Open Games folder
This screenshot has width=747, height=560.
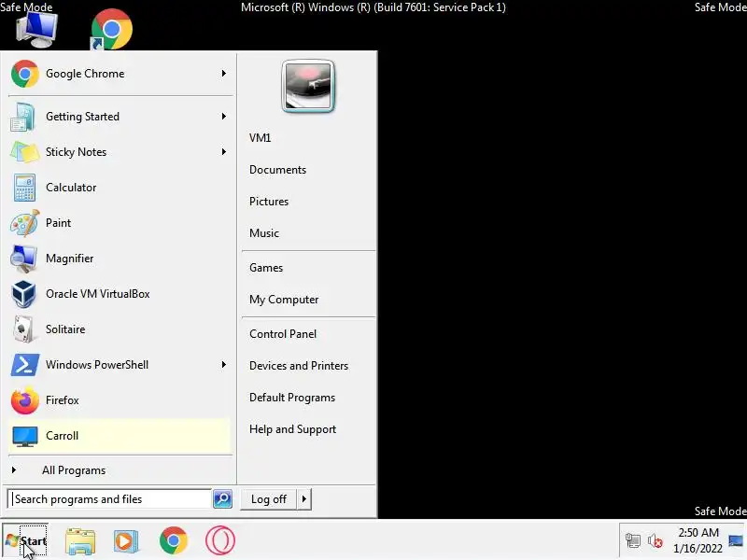click(266, 268)
